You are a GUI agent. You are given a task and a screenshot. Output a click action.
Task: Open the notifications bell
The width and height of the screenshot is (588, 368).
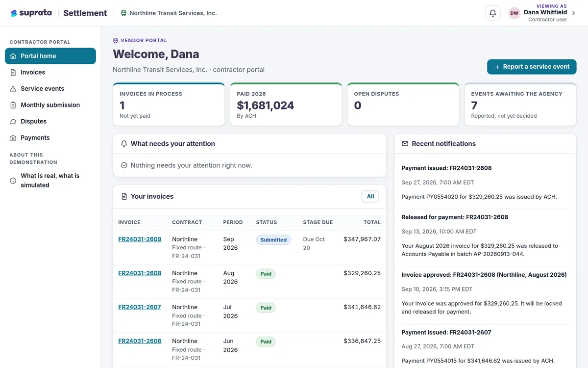click(493, 13)
